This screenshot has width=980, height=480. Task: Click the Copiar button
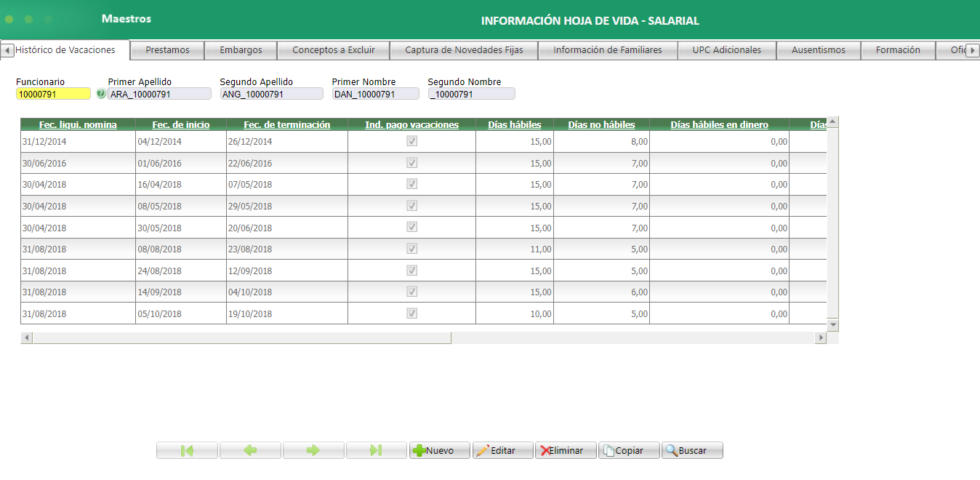click(628, 449)
